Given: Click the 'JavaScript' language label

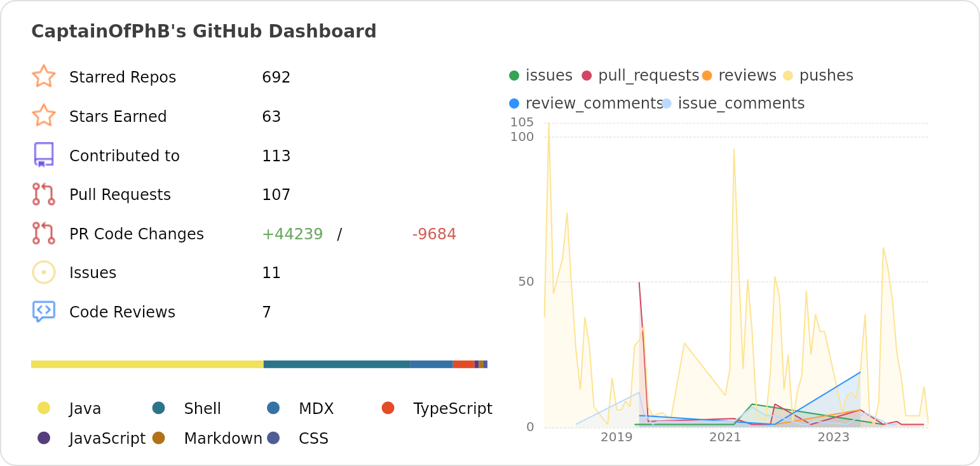Looking at the screenshot, I should pos(107,439).
